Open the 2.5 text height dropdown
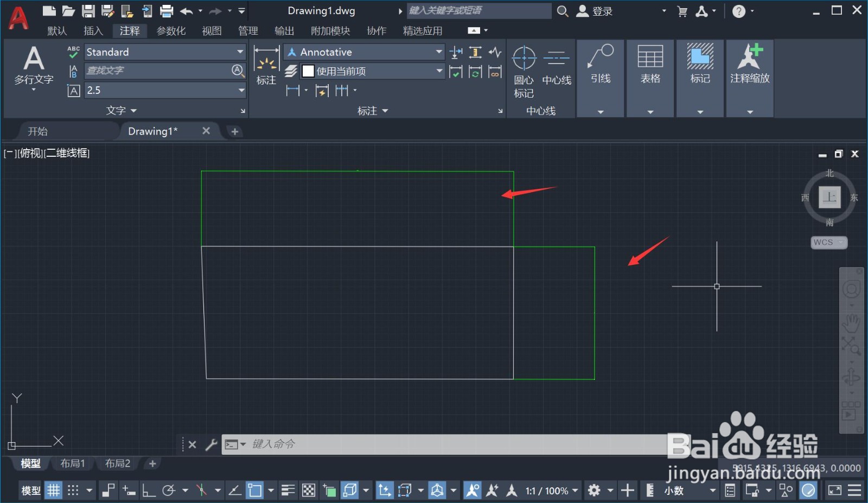 [241, 90]
